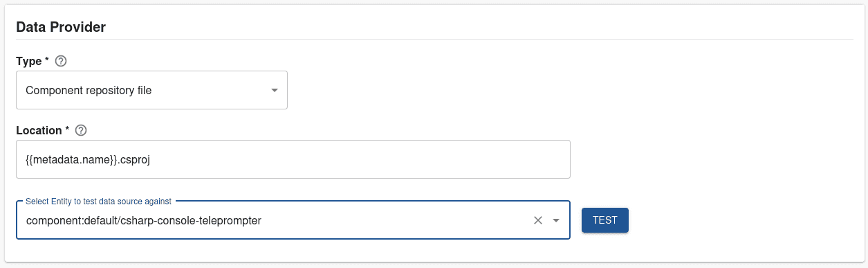Click the 'Location *' field label

click(x=43, y=130)
